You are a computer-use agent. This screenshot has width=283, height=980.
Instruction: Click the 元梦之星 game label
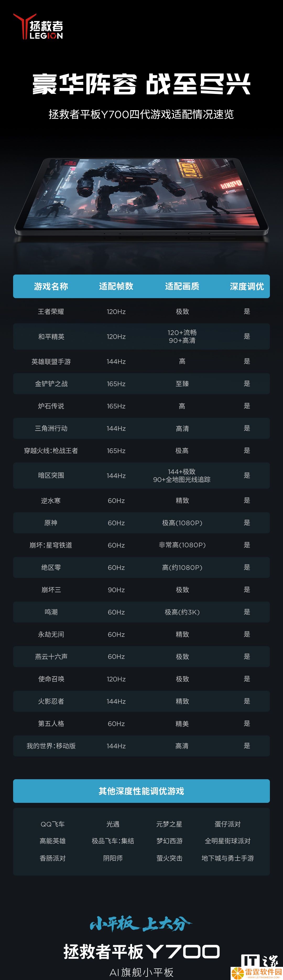click(x=170, y=824)
